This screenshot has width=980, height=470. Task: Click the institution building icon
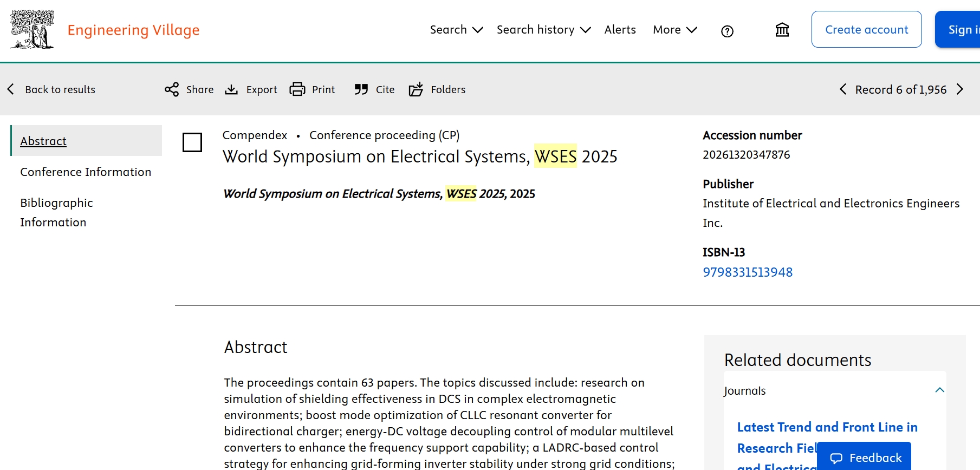(782, 30)
